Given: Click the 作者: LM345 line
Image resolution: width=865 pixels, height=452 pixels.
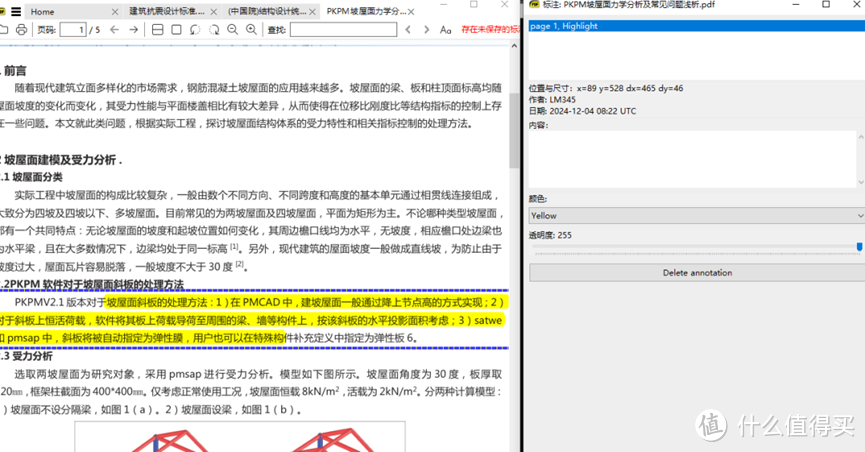Looking at the screenshot, I should pyautogui.click(x=552, y=100).
